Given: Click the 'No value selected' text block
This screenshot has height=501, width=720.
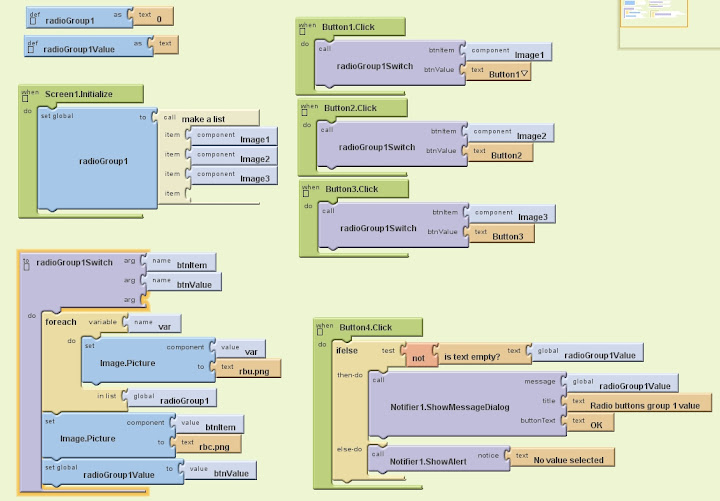Looking at the screenshot, I should pyautogui.click(x=566, y=460).
